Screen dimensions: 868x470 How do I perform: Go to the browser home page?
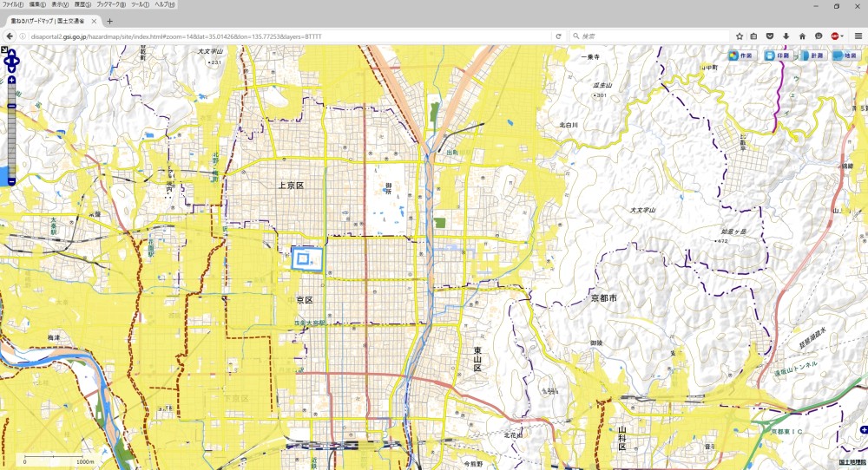tap(802, 36)
